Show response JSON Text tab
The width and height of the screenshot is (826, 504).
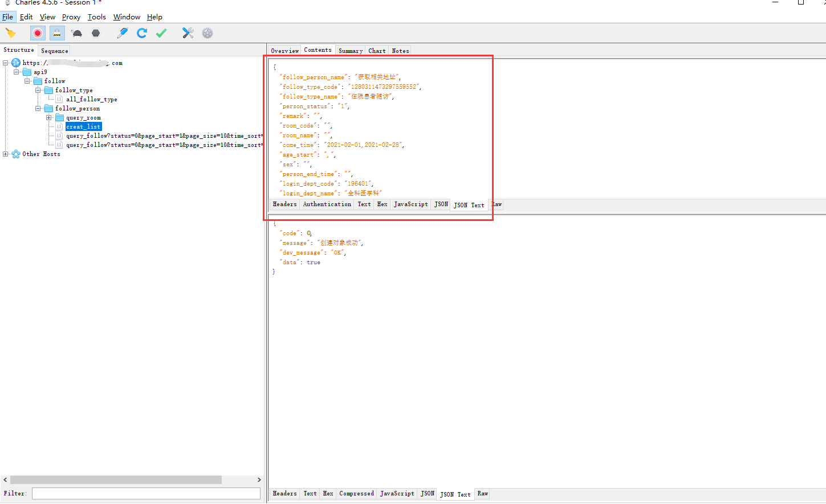(455, 494)
